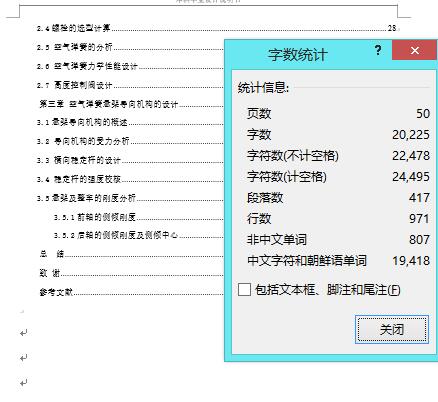
Task: Click the 字符数(计空格) value 24,495
Action: tap(411, 177)
